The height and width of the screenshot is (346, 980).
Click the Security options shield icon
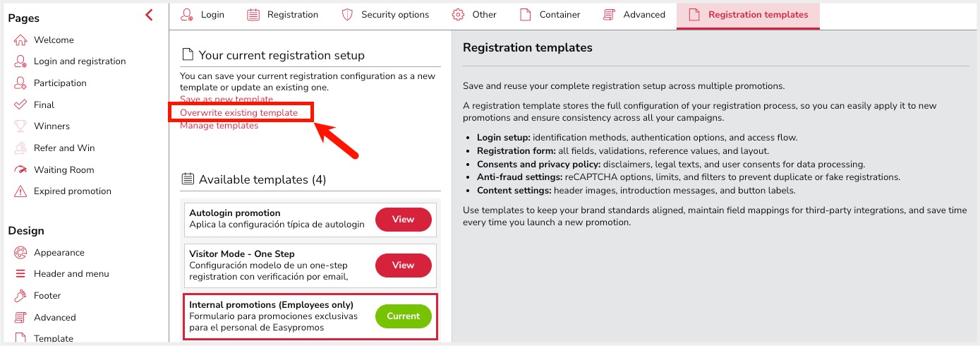pyautogui.click(x=347, y=15)
